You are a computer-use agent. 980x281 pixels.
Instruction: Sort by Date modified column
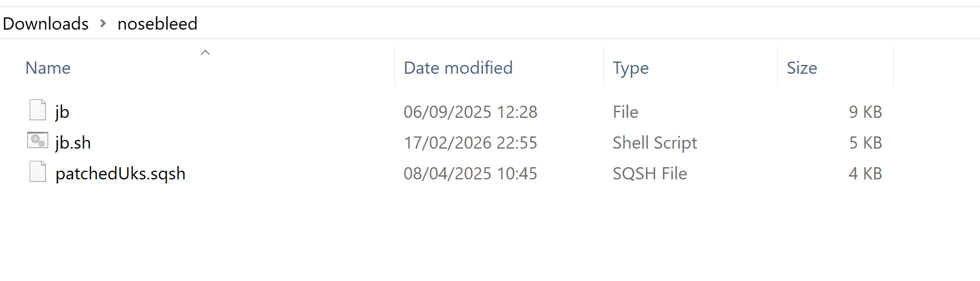point(458,68)
